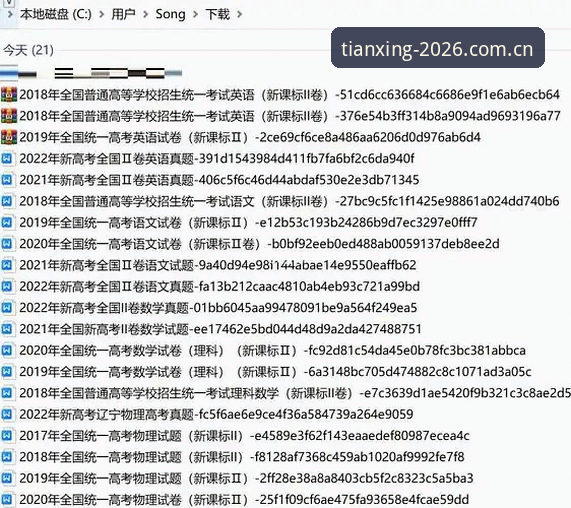Click the document icon of the 2018年全国统一高考物理试题 file
The image size is (571, 508).
8,457
